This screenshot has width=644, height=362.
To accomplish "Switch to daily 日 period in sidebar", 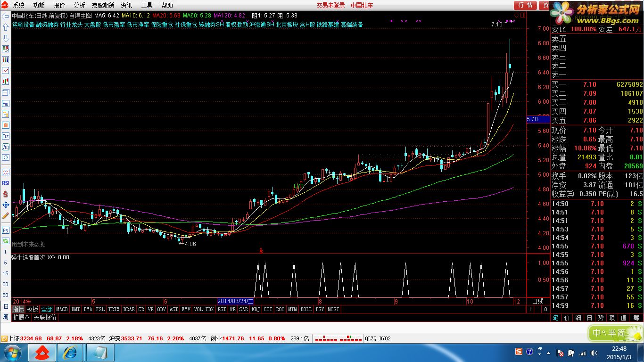I will (x=5, y=306).
